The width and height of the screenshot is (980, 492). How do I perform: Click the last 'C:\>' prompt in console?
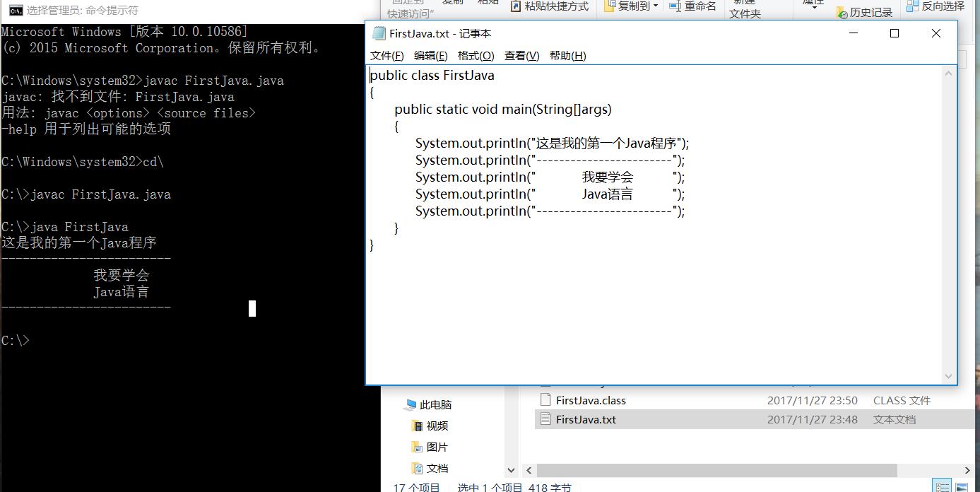coord(16,341)
